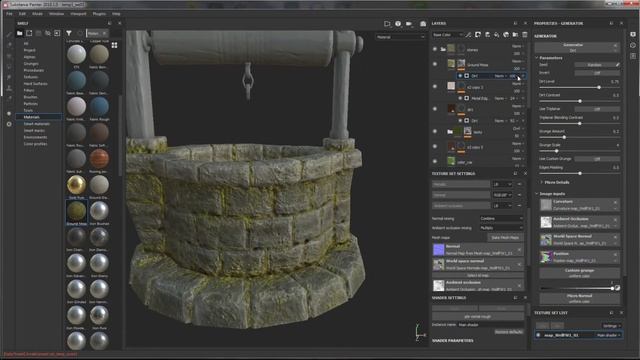Hide the Metal Edge generator effect

click(460, 98)
